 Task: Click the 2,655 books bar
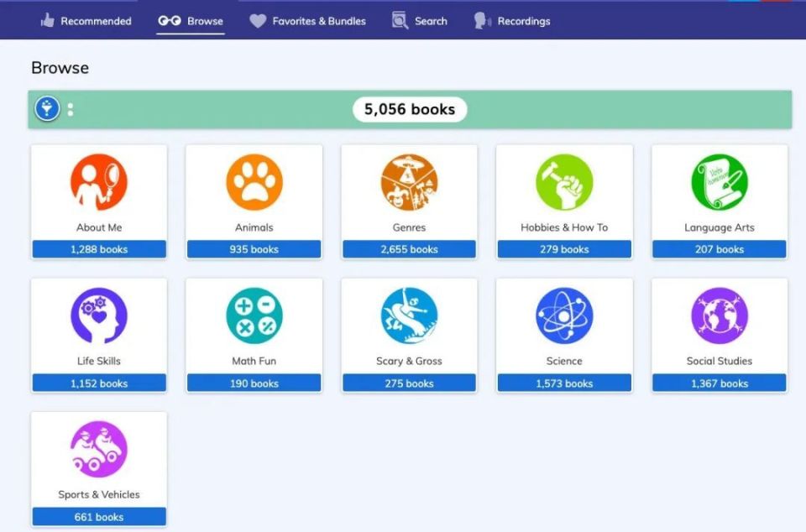[409, 249]
